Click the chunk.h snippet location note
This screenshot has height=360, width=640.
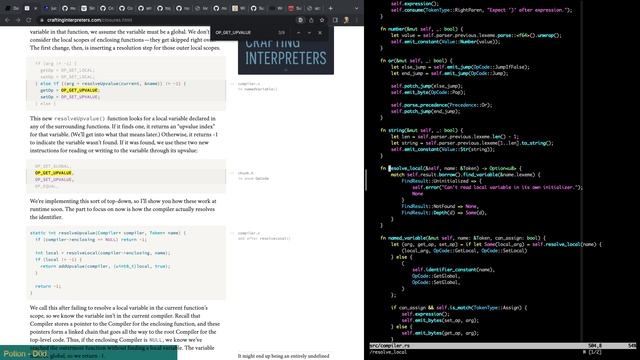point(253,176)
